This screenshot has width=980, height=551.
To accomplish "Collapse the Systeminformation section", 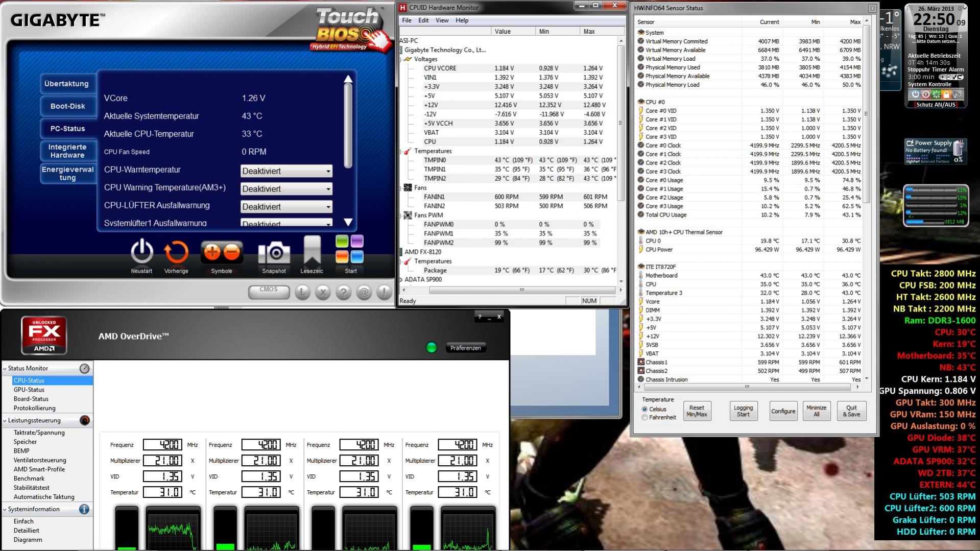I will click(x=5, y=509).
